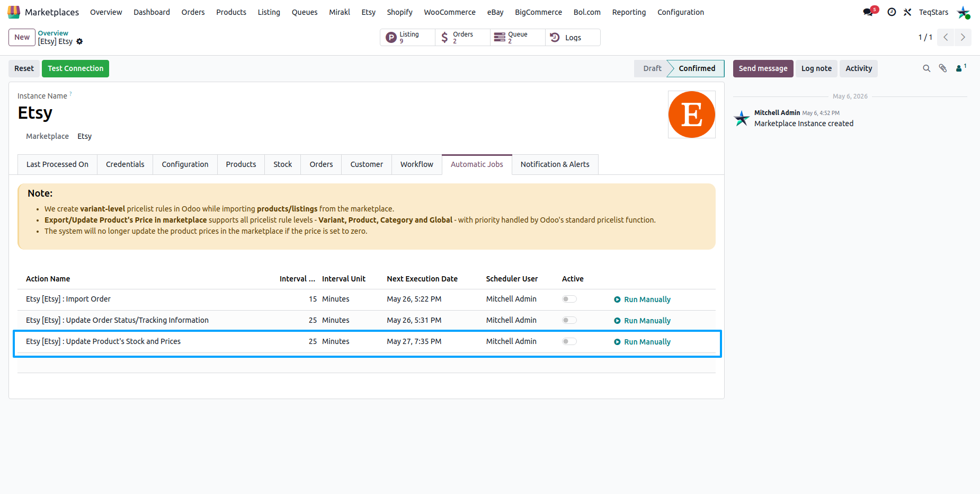Switch to the Customer tab
Screen dimensions: 980x494
pos(367,164)
